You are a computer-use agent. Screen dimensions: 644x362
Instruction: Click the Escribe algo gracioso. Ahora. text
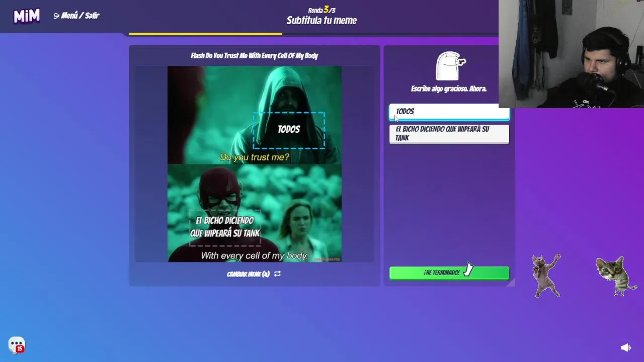(449, 89)
